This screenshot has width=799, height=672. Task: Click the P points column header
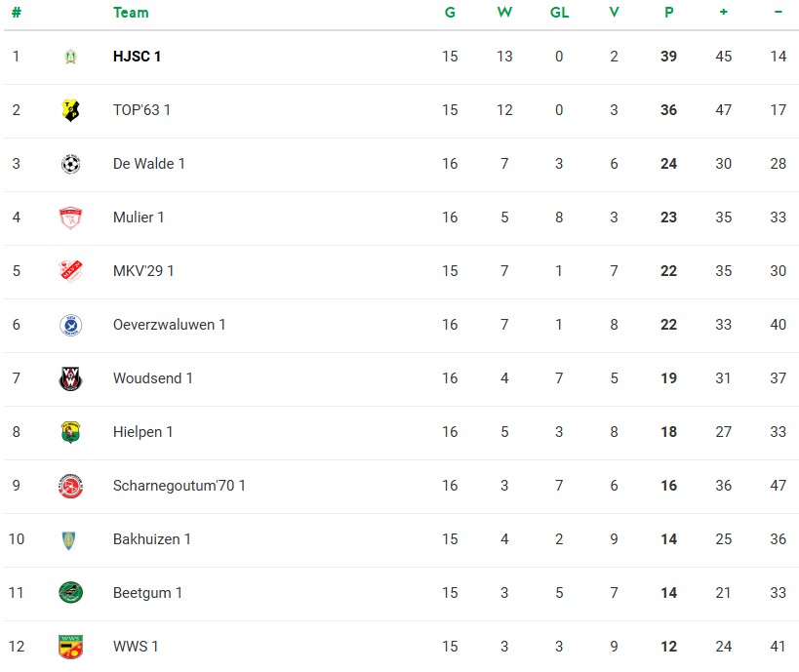pyautogui.click(x=668, y=13)
